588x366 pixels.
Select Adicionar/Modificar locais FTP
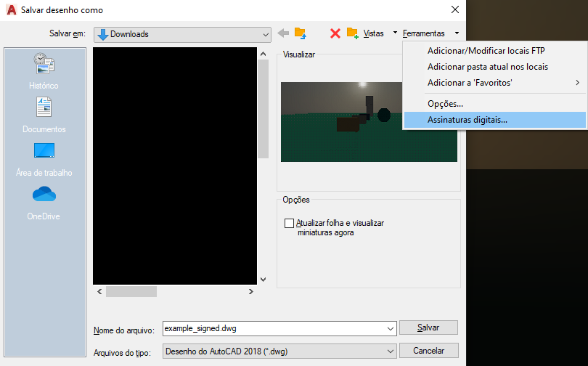tap(486, 51)
